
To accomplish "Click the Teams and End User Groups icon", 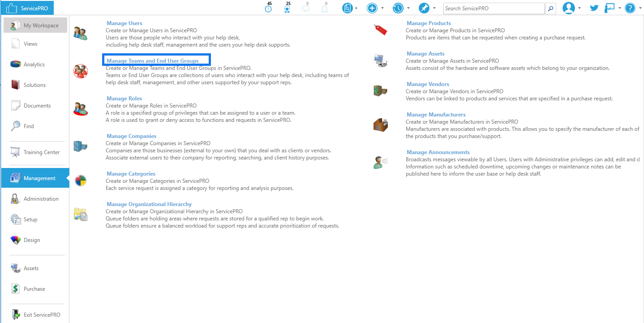I will 81,71.
